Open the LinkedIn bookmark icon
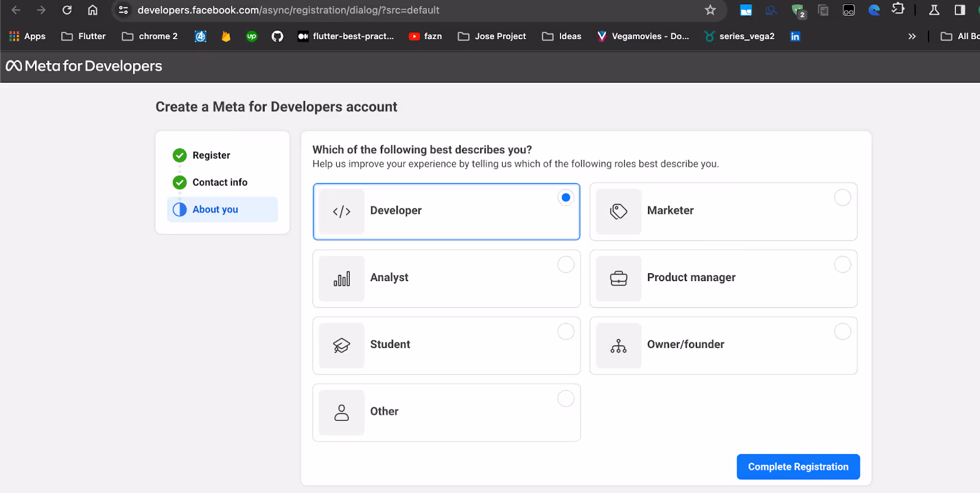Screen dimensions: 980x493 795,36
